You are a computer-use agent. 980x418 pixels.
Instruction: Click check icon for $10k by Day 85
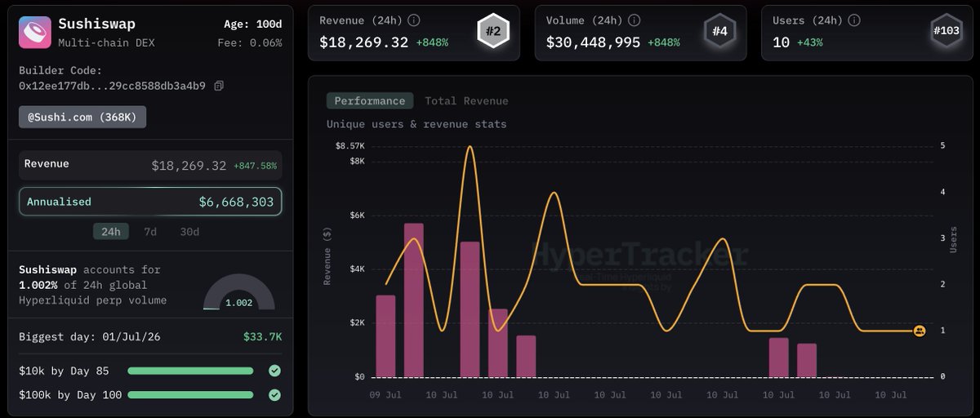pos(274,371)
